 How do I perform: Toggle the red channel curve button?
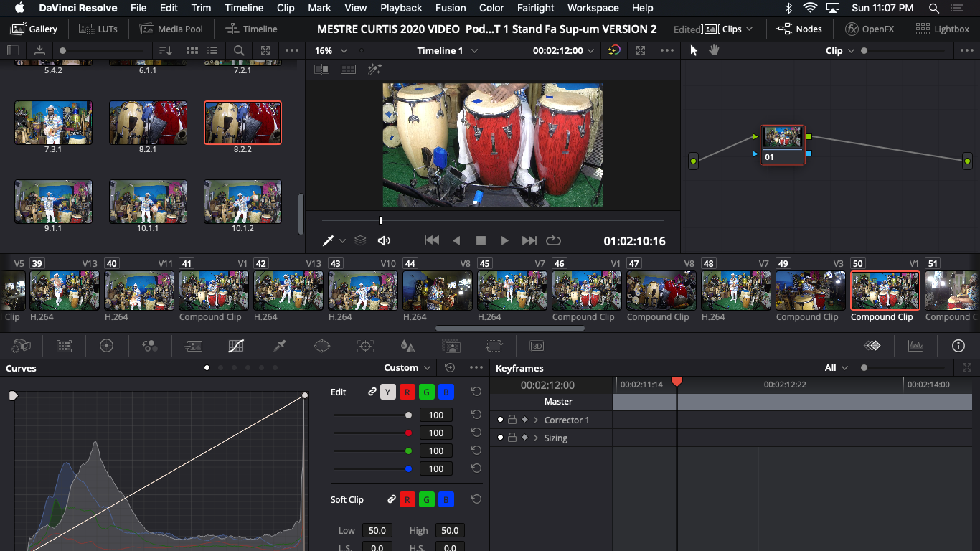407,392
